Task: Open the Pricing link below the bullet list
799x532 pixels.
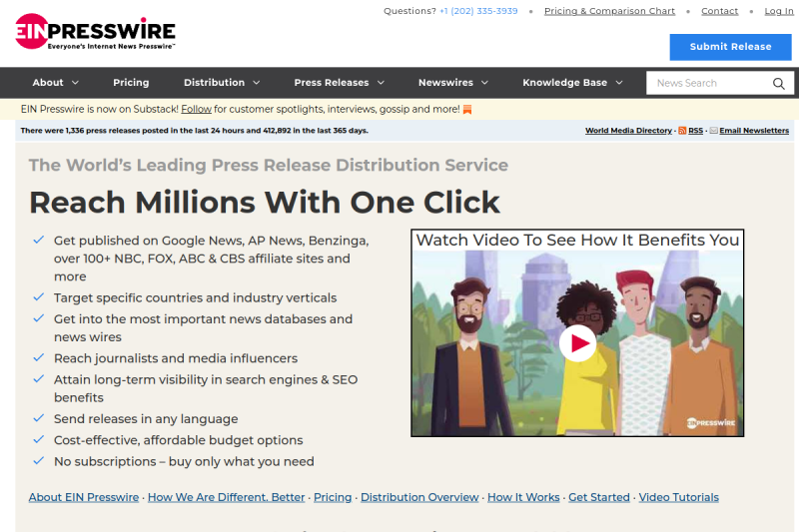Action: 333,497
